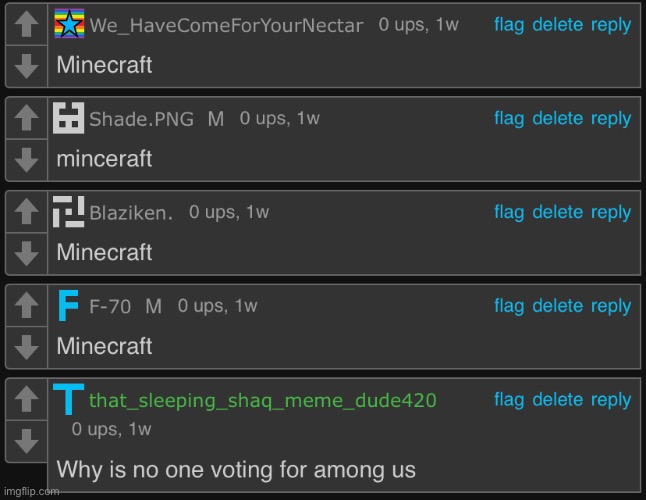Open rainbow star avatar of We_HaveComeForYourNectar
This screenshot has height=500, width=646.
click(69, 23)
